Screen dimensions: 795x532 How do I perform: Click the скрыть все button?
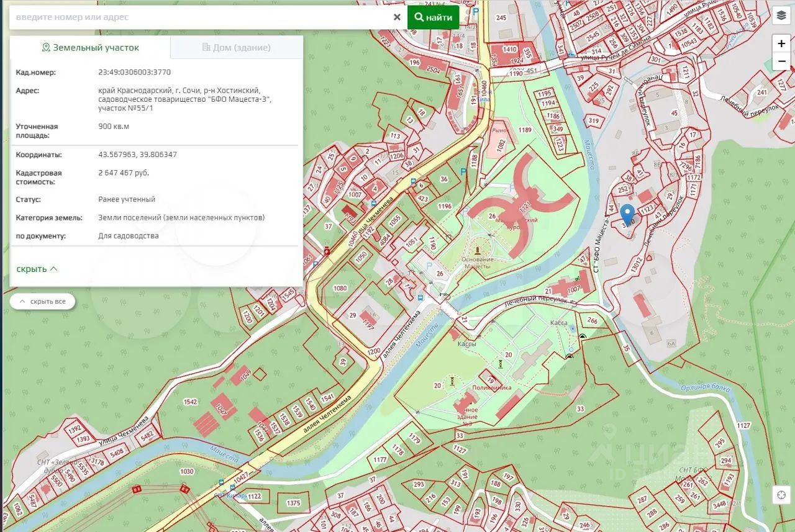(42, 302)
